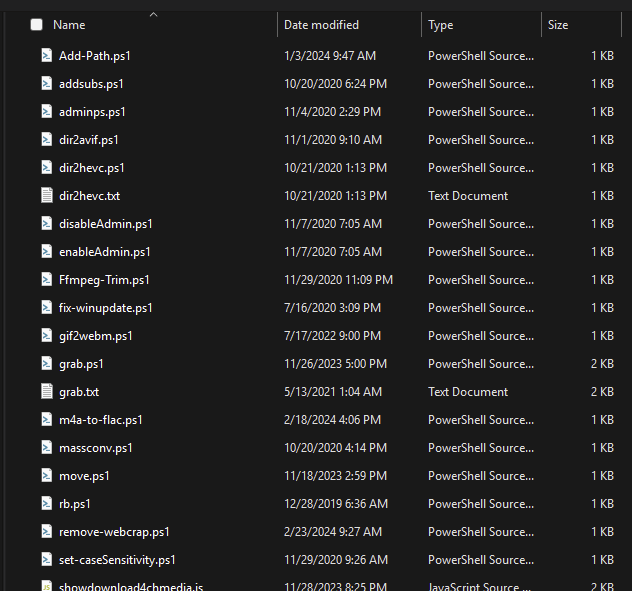The image size is (632, 591).
Task: Select the file name set-caseSensitivity.ps1
Action: pyautogui.click(x=117, y=560)
